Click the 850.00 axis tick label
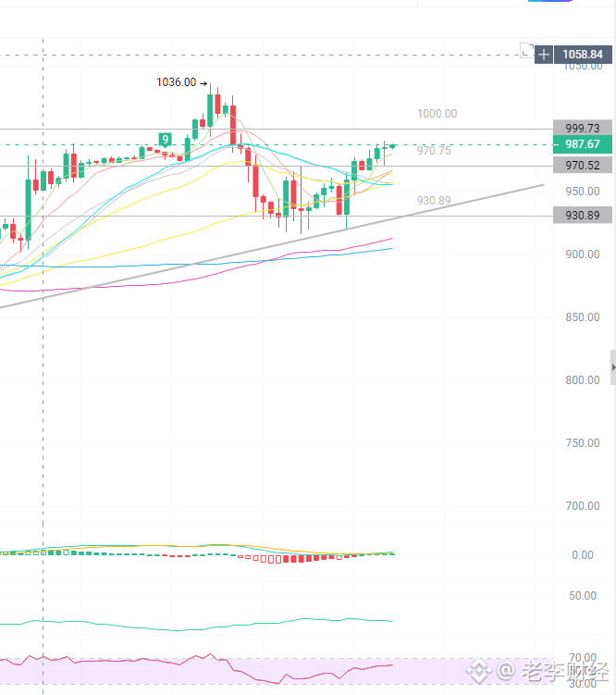 pos(583,317)
